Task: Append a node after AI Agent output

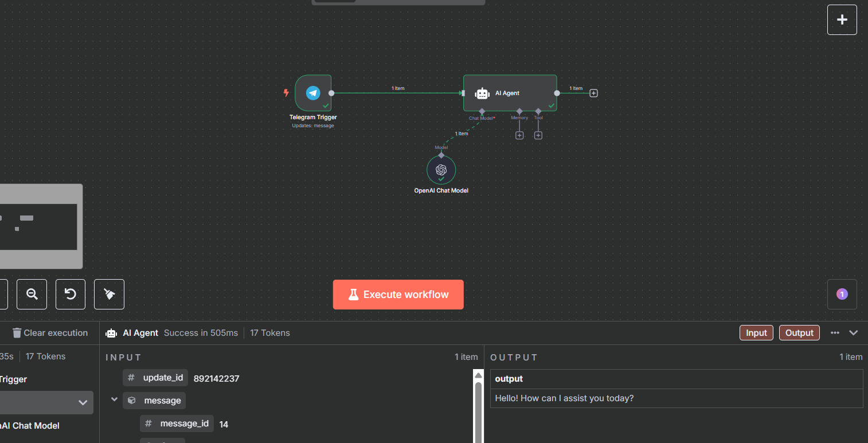Action: tap(593, 92)
